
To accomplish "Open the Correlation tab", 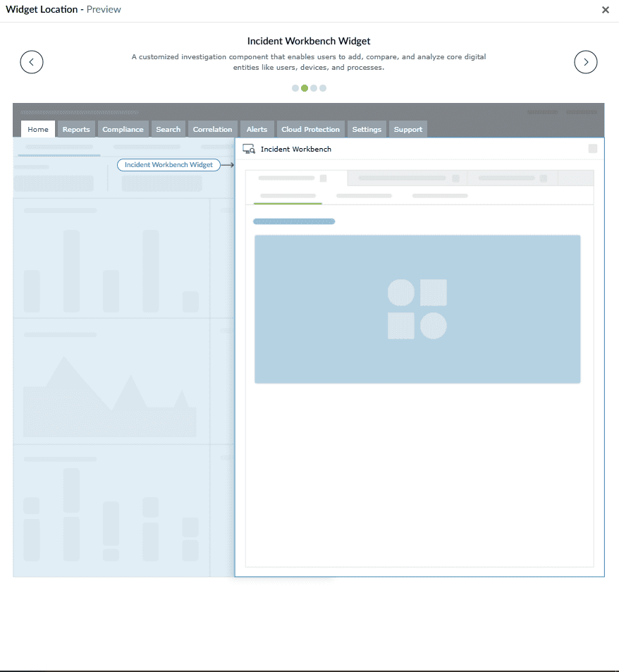I will [212, 130].
